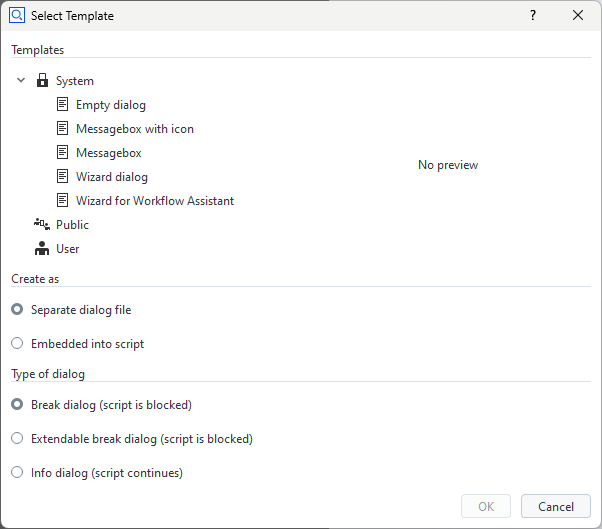Collapse the System templates tree node
Viewport: 602px width, 529px height.
(21, 81)
